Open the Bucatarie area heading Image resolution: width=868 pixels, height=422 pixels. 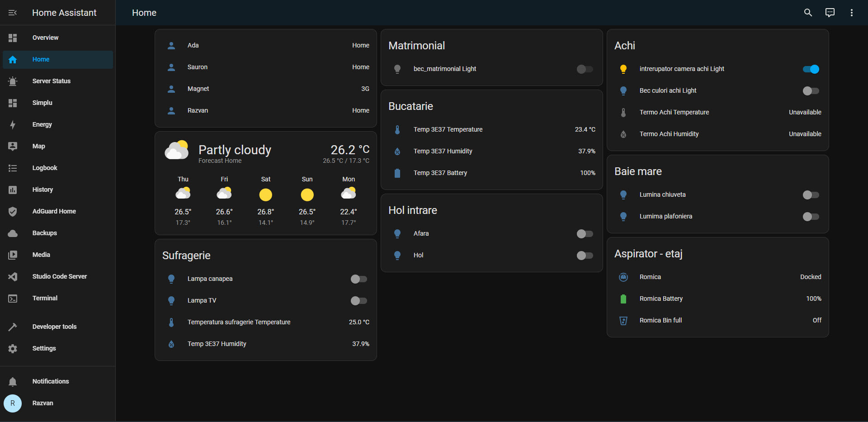[x=410, y=106]
